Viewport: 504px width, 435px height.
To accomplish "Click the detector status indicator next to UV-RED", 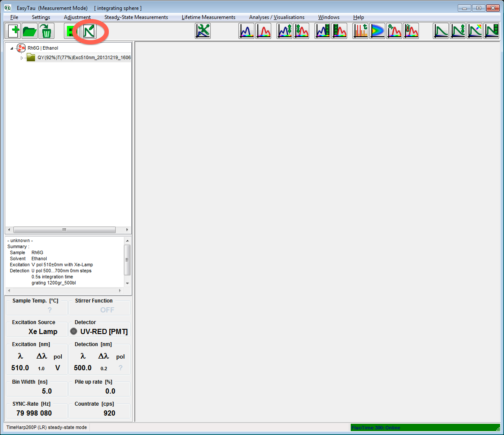I will click(x=74, y=331).
